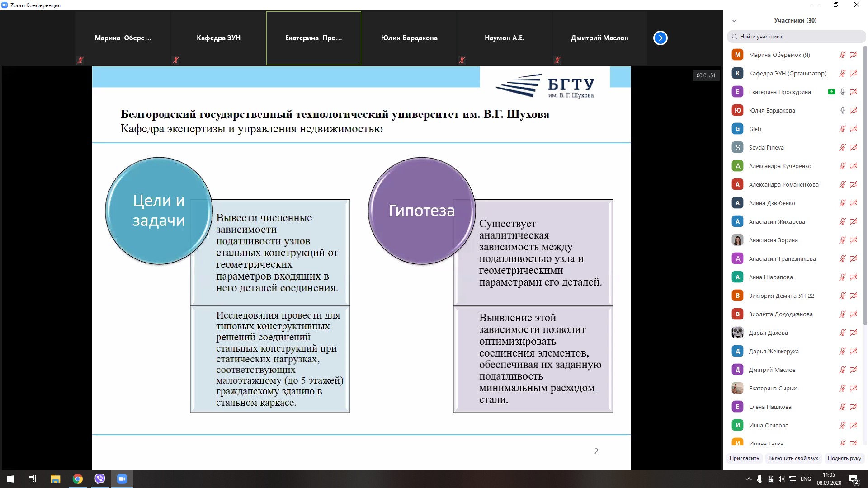This screenshot has height=488, width=868.
Task: Click volume icon in system tray
Action: (x=781, y=479)
